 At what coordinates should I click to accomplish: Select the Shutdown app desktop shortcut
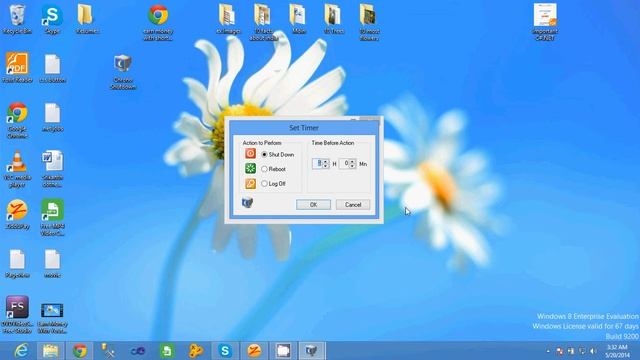pos(123,72)
